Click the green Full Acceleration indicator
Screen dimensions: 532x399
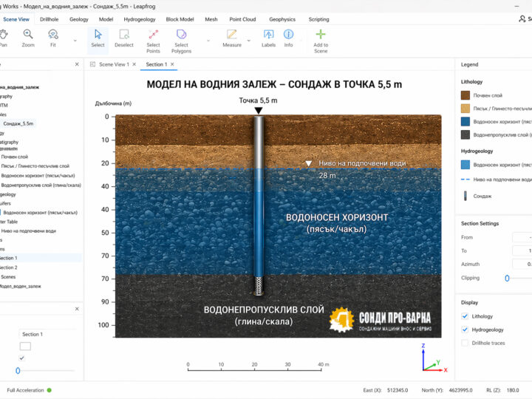(50, 390)
